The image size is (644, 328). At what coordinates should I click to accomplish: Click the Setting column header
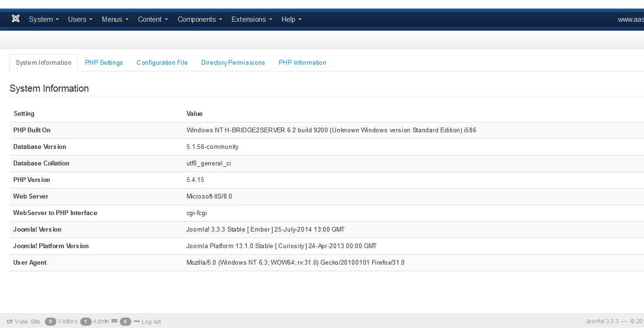(x=24, y=113)
